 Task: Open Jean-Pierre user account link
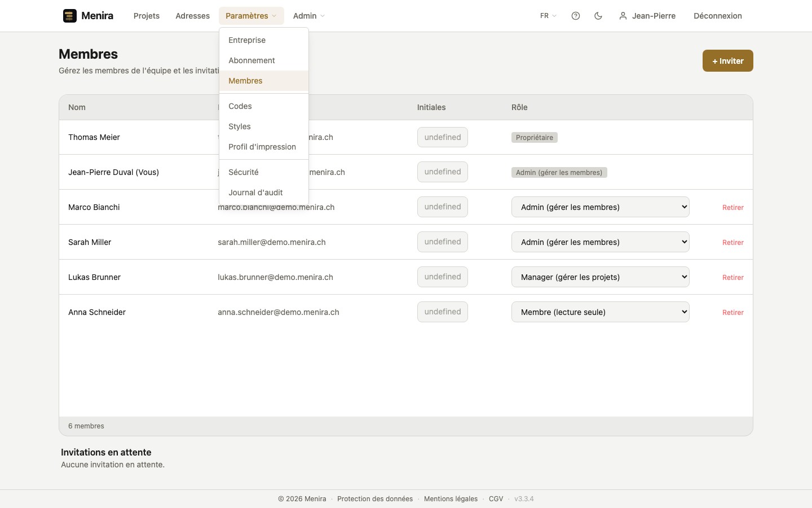(x=647, y=16)
